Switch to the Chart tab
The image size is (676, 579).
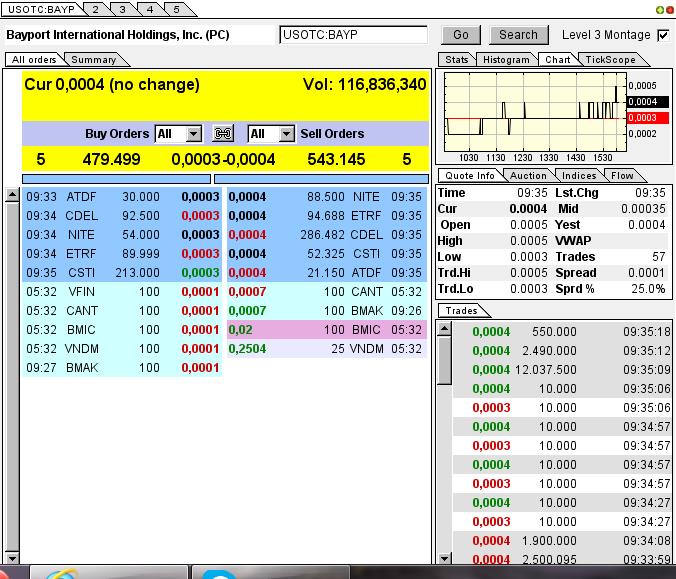pos(557,59)
